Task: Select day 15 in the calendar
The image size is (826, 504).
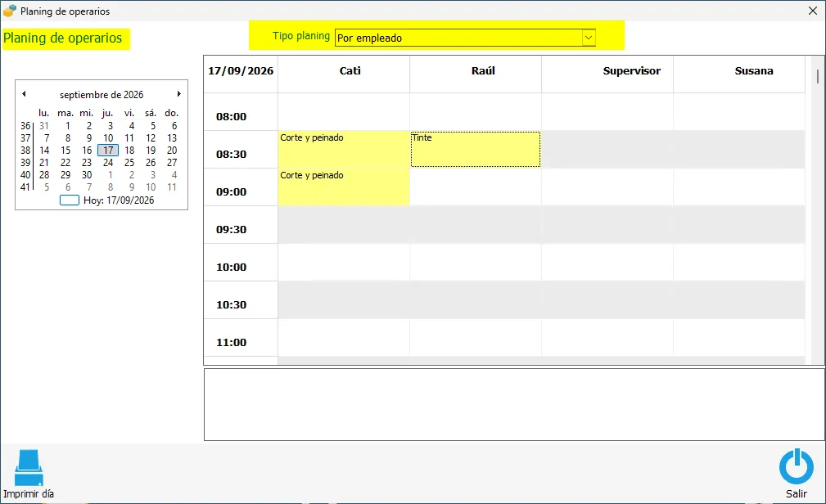Action: 65,150
